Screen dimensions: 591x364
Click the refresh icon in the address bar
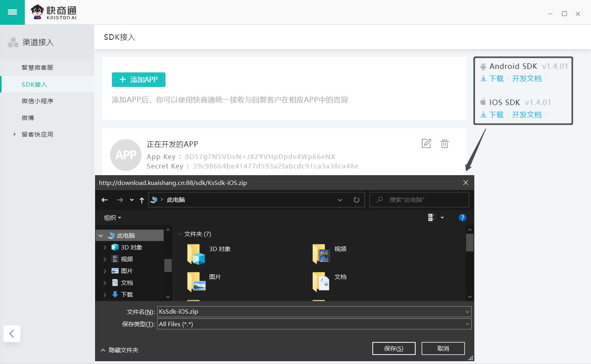(356, 200)
